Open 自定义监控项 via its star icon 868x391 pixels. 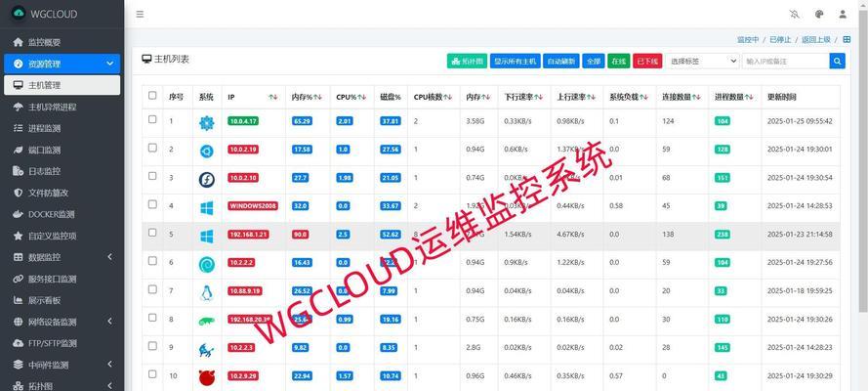pos(19,236)
